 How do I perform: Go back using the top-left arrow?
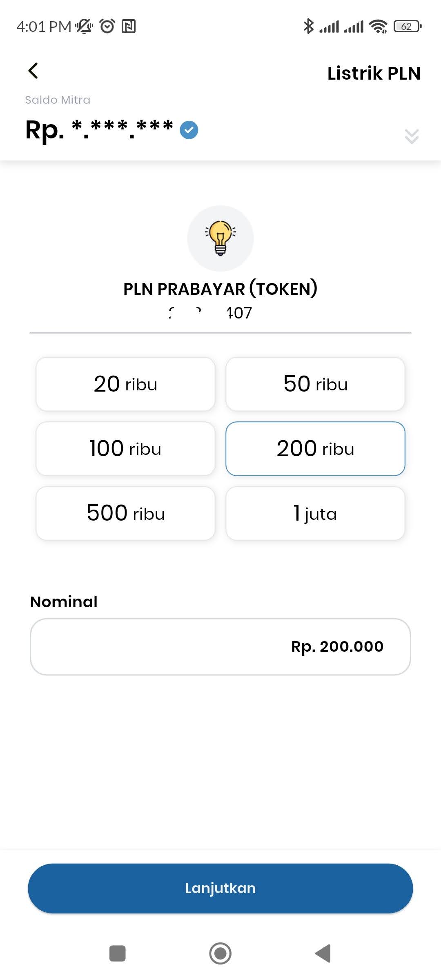coord(33,71)
